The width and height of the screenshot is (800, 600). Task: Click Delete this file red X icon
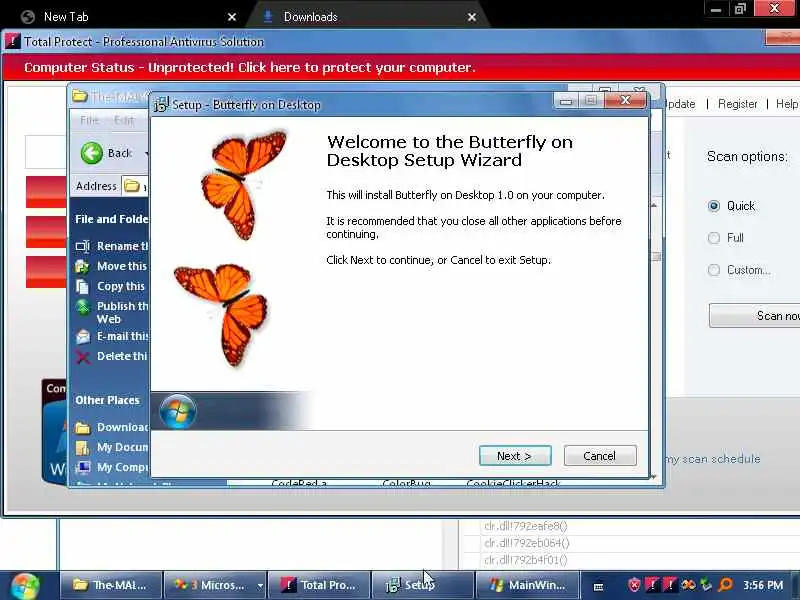(x=83, y=357)
